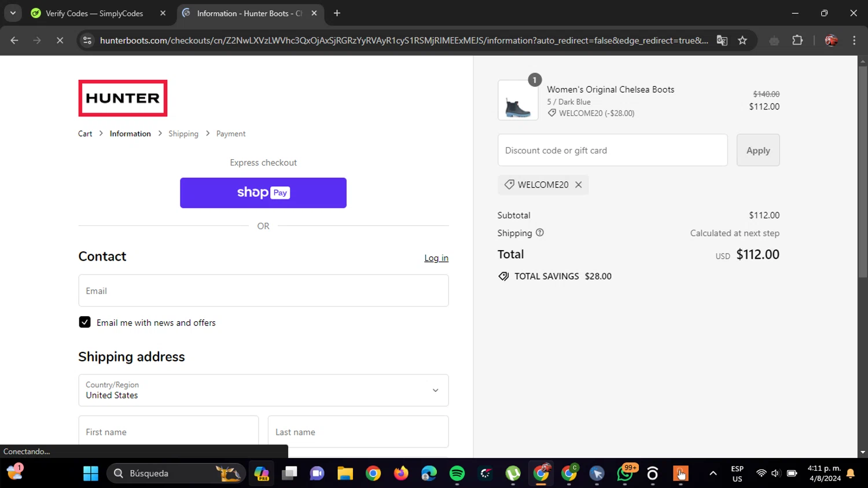View site information icon in address bar

pos(87,41)
